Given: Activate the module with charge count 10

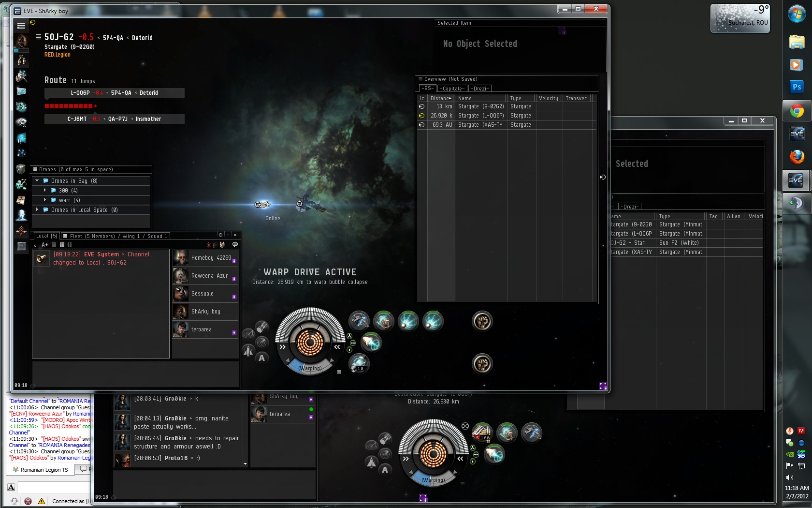Looking at the screenshot, I should tap(359, 363).
